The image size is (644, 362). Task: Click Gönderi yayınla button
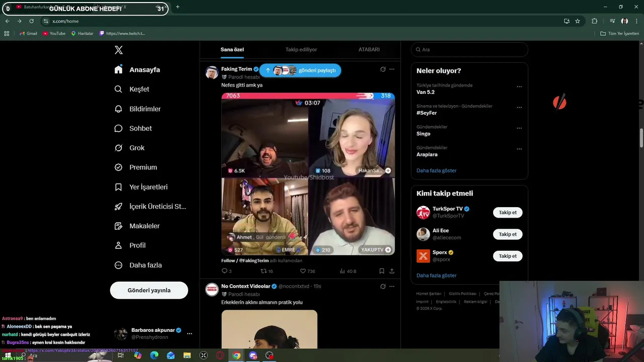149,290
